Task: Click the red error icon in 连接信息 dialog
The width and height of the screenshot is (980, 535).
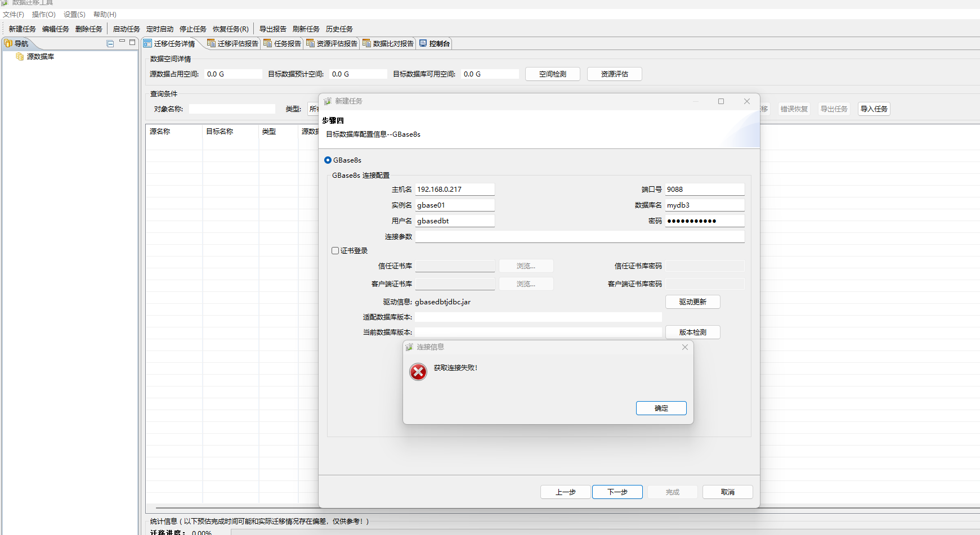Action: coord(418,372)
